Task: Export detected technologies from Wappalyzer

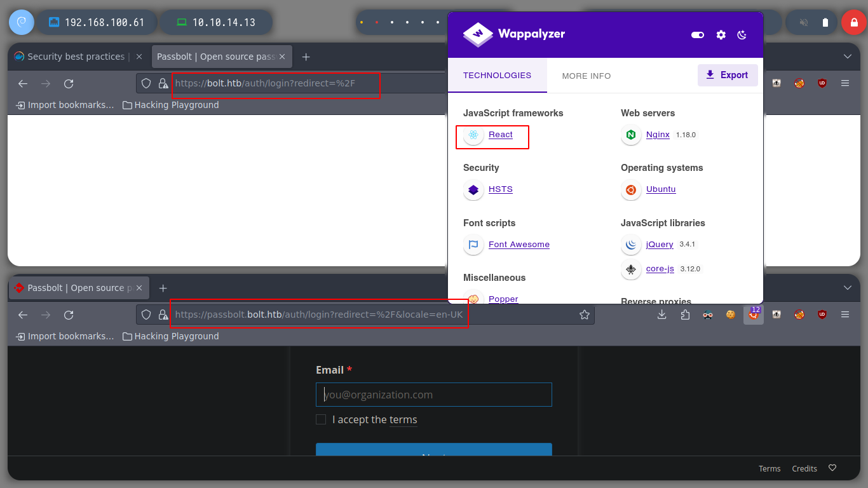Action: [728, 75]
